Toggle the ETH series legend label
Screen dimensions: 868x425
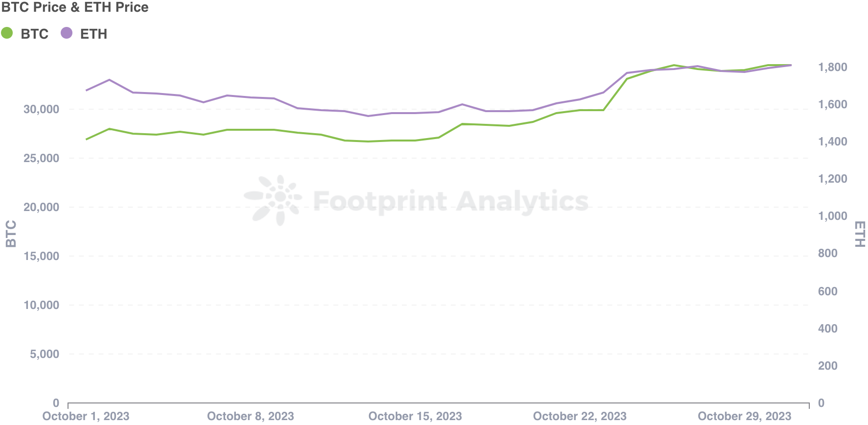coord(93,34)
